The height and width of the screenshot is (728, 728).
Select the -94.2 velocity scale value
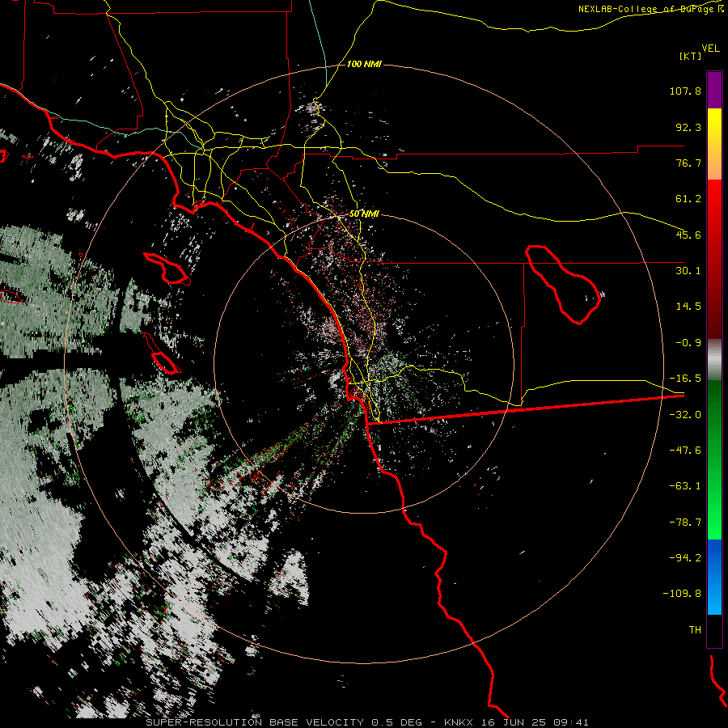685,557
